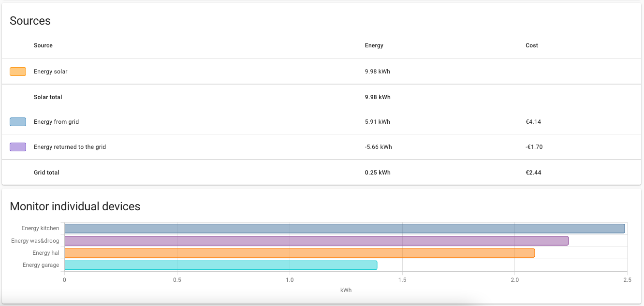
Task: Click the Energy garage axis label
Action: [41, 265]
